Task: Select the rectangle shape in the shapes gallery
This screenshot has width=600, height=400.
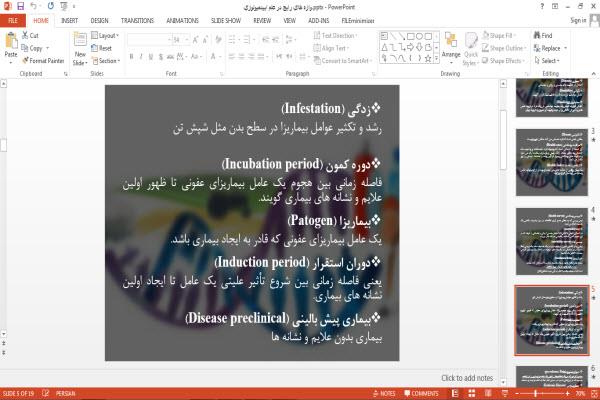Action: 411,36
